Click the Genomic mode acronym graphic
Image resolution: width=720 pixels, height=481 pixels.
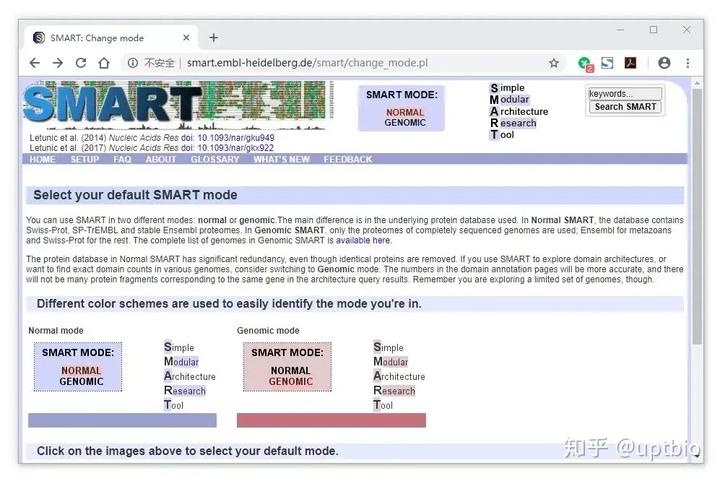pyautogui.click(x=399, y=376)
